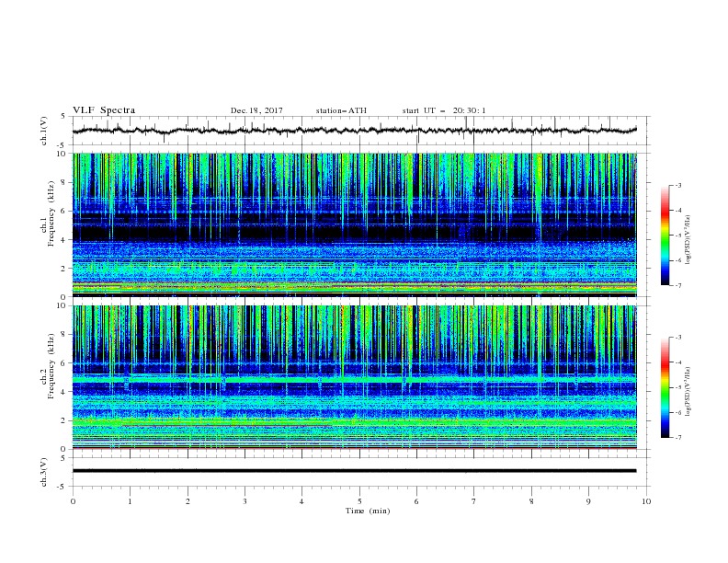Click the upper log(PSD) color bar
This screenshot has height=563, width=728.
665,236
